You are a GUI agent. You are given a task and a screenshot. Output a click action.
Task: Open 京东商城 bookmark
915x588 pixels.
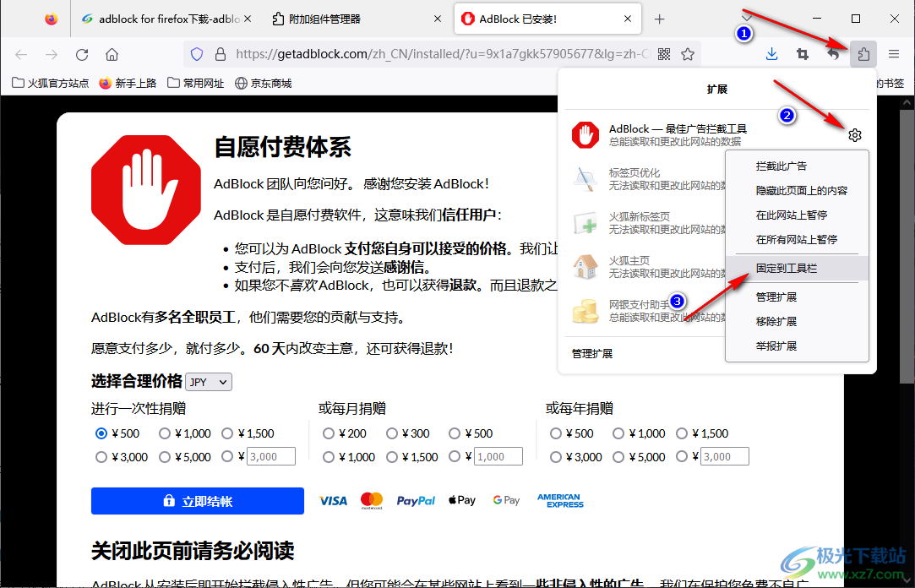264,84
